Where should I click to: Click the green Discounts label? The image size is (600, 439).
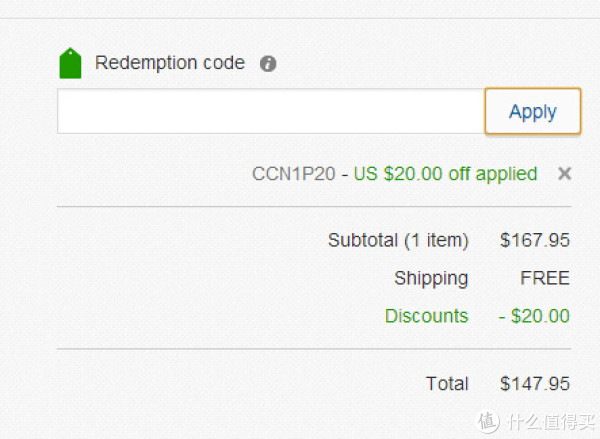pyautogui.click(x=427, y=316)
